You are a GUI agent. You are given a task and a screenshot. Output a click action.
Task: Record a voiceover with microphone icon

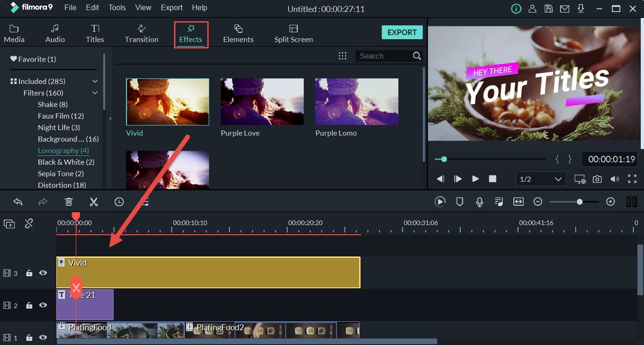[x=480, y=202]
